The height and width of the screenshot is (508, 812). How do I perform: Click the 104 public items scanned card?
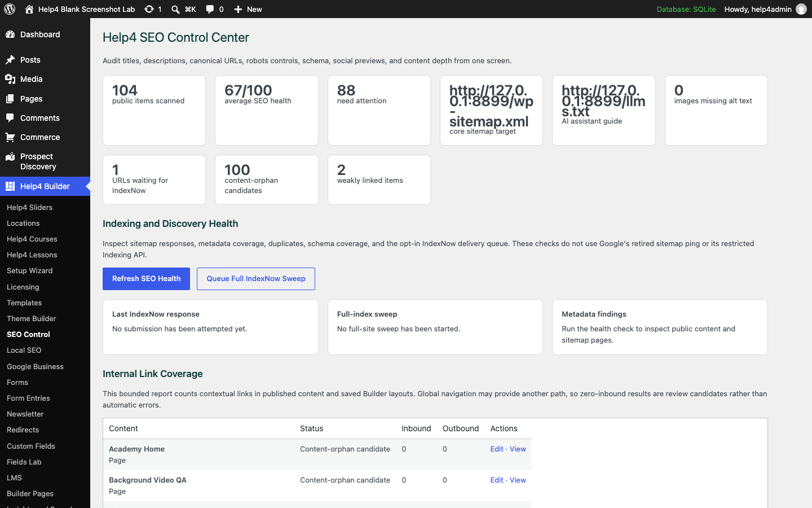(154, 111)
